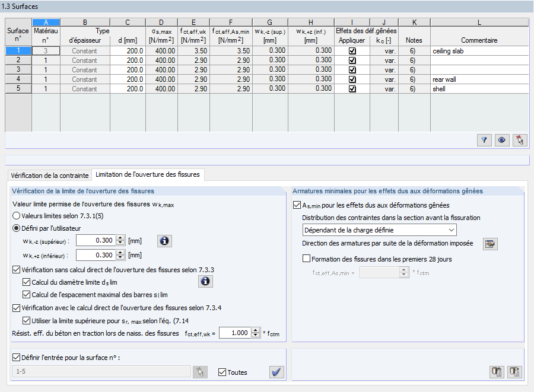Click 'ceiling slab' comment cell
Image resolution: width=534 pixels, height=392 pixels.
[x=479, y=51]
